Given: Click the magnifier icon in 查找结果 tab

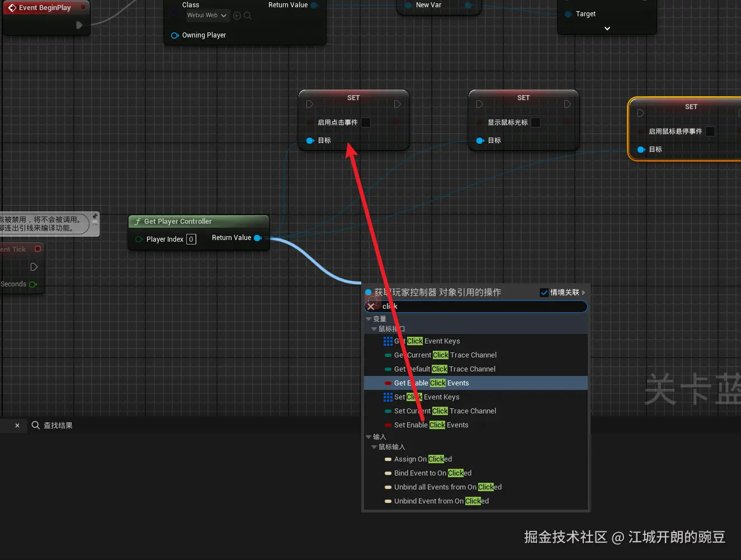Looking at the screenshot, I should (x=36, y=425).
